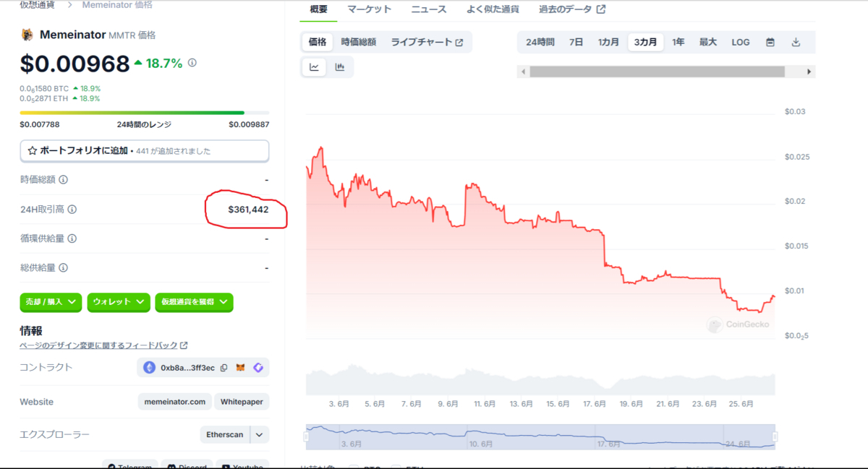Switch to line chart view icon
Image resolution: width=868 pixels, height=469 pixels.
click(315, 67)
